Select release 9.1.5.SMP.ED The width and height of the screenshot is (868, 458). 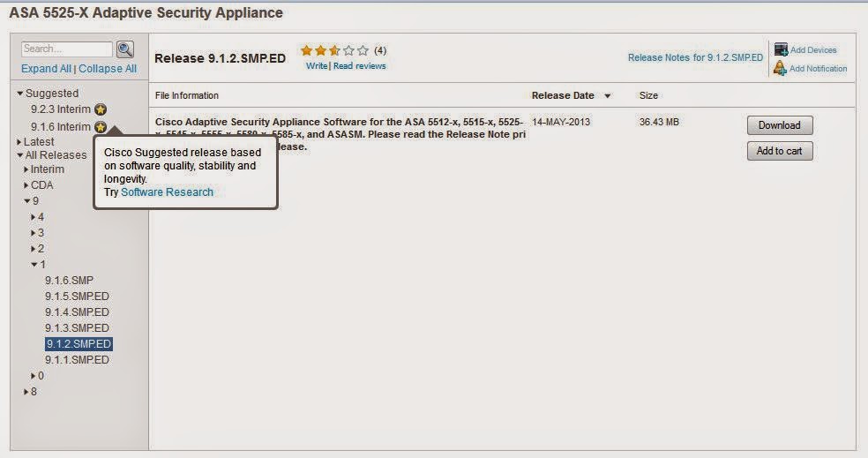coord(77,297)
